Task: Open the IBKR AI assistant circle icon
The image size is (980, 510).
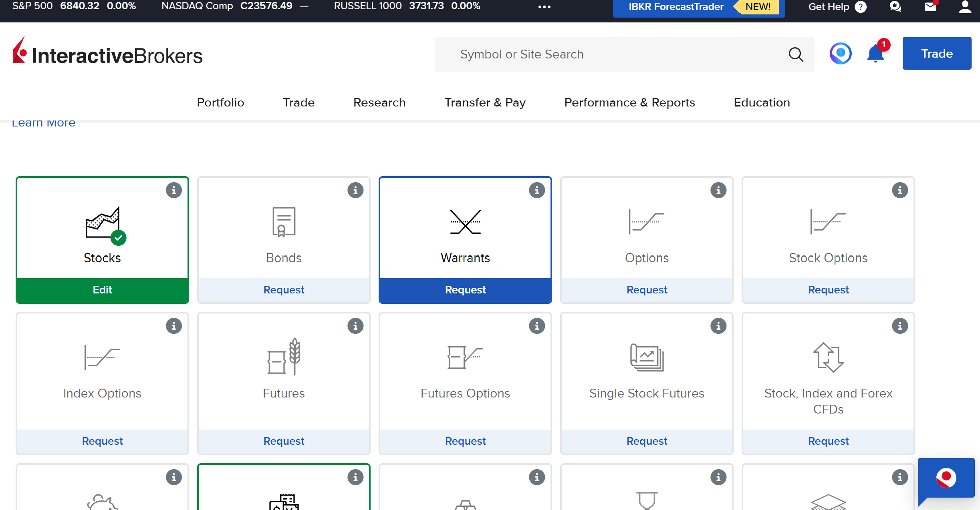Action: [840, 54]
